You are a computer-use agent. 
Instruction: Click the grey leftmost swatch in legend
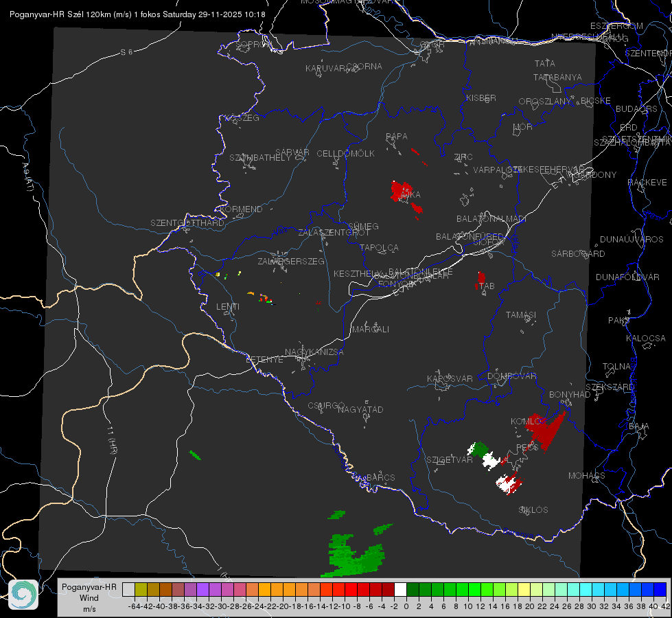point(128,590)
